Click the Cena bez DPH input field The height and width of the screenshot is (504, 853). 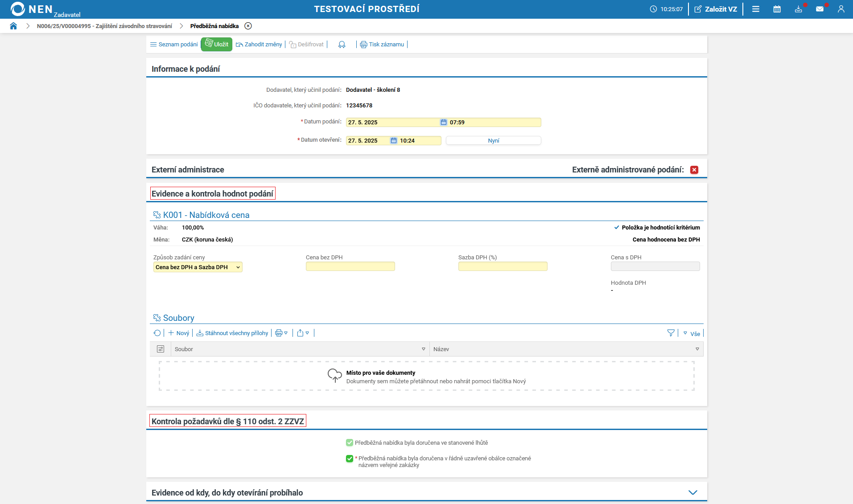350,266
